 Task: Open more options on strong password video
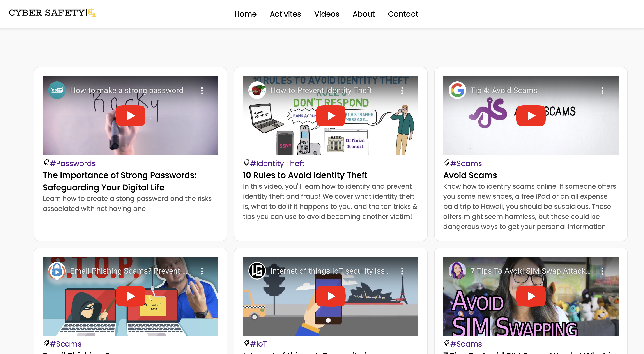point(202,90)
